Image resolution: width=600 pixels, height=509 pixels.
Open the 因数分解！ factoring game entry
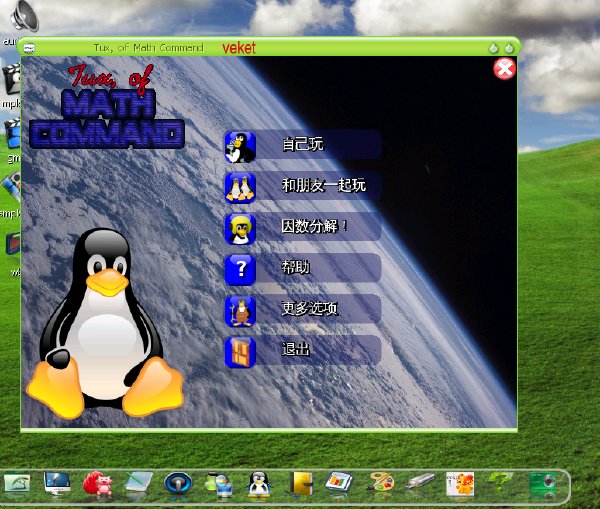pyautogui.click(x=315, y=226)
